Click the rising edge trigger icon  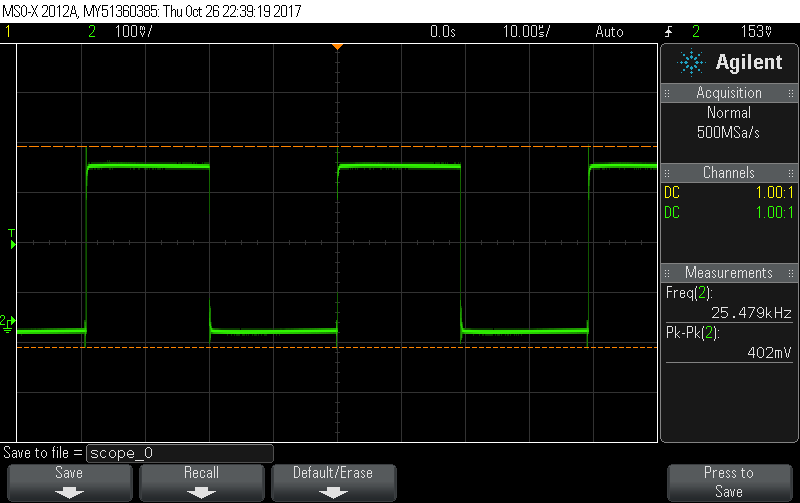coord(668,32)
